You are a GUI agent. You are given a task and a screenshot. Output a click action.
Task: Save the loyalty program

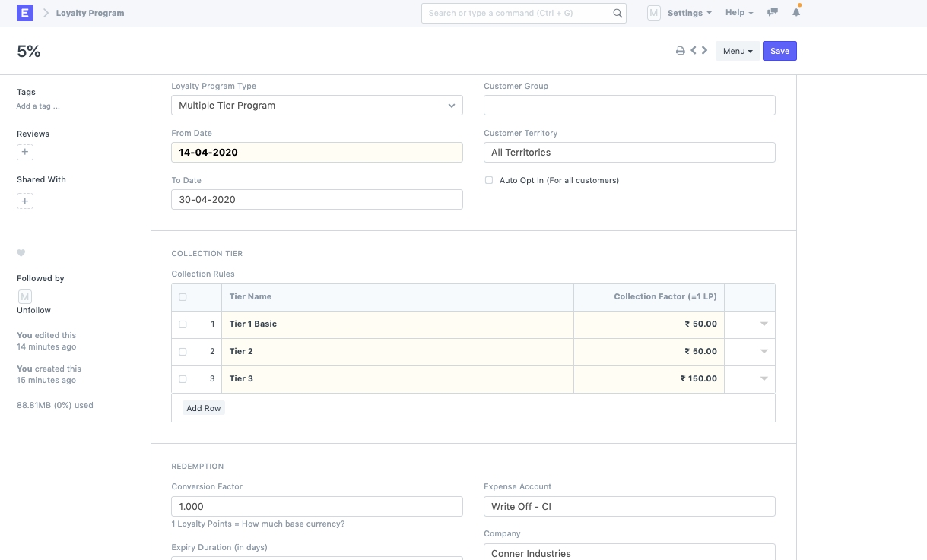coord(779,51)
